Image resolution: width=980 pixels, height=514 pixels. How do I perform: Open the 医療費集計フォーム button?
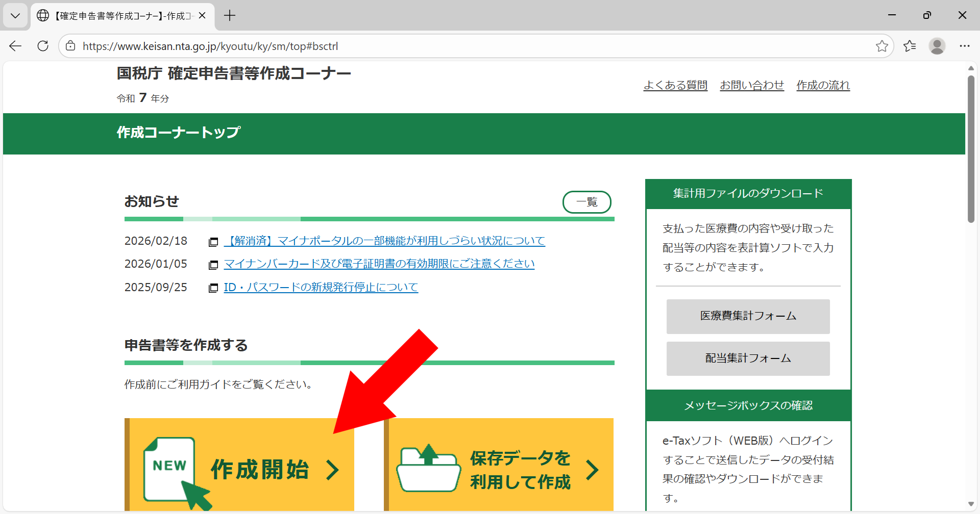[x=748, y=316]
